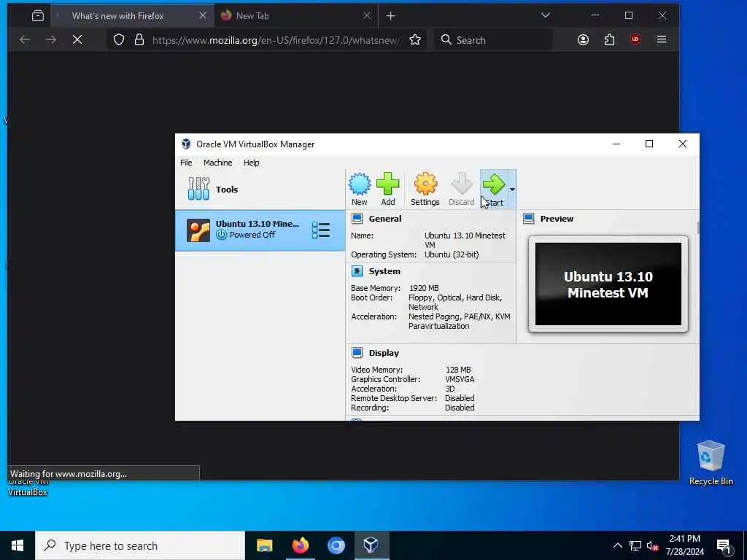Open Firefox hamburger application menu
The image size is (747, 560).
click(x=661, y=40)
